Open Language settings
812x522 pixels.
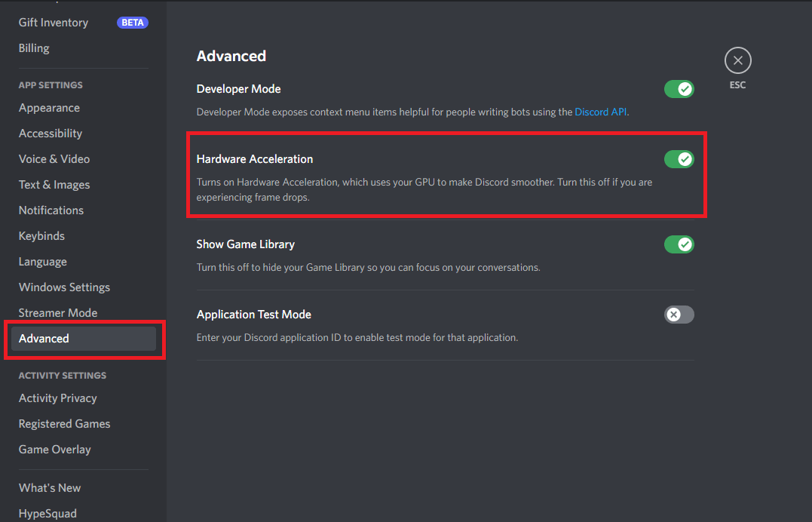pyautogui.click(x=43, y=262)
